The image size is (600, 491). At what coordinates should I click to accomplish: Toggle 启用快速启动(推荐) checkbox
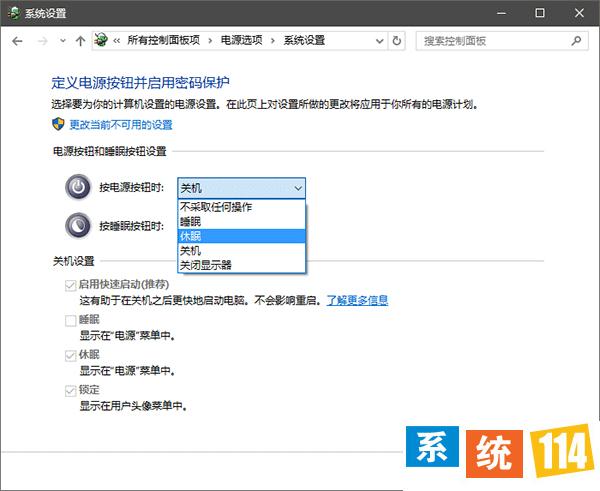tap(70, 285)
